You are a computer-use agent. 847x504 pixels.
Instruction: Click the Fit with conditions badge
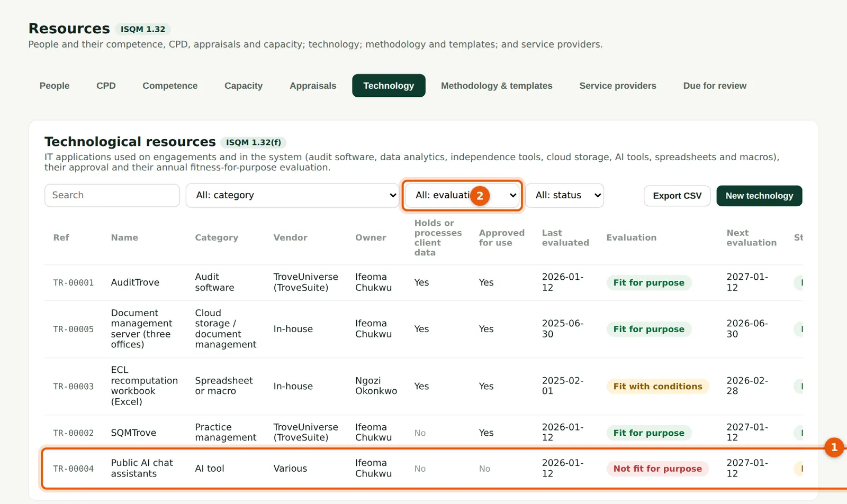point(657,387)
